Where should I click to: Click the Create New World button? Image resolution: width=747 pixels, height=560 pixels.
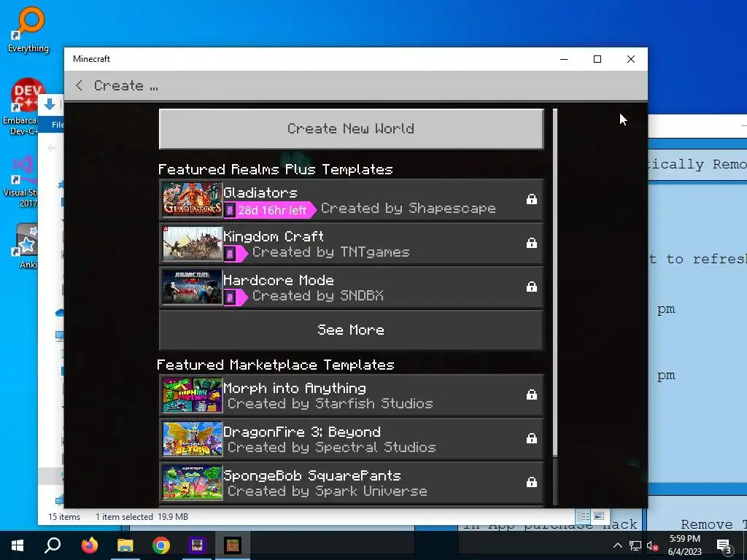[351, 128]
